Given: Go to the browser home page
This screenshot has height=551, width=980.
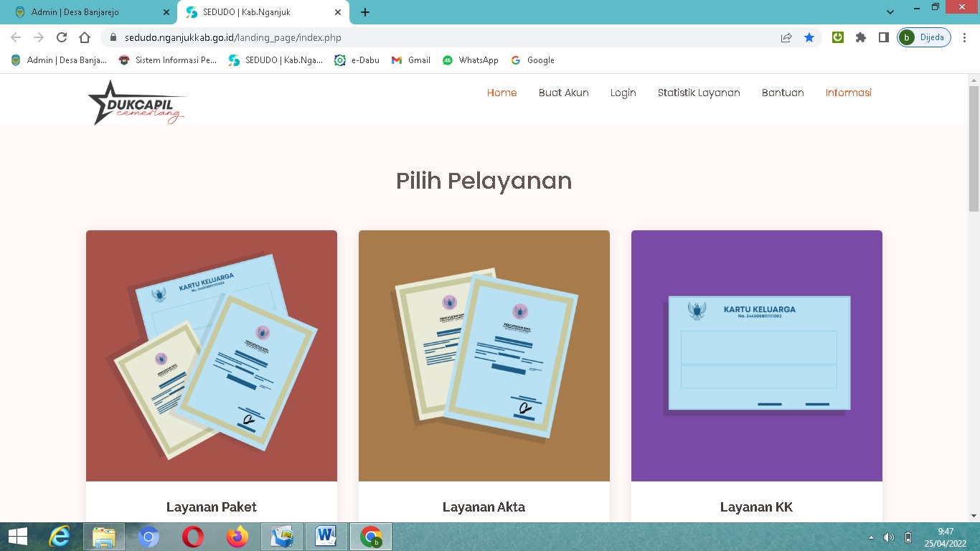Looking at the screenshot, I should coord(85,37).
